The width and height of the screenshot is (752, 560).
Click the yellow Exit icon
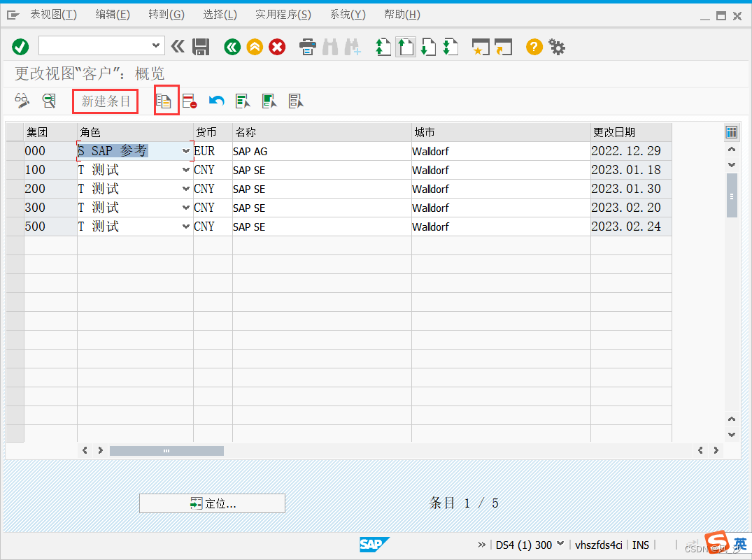[255, 47]
